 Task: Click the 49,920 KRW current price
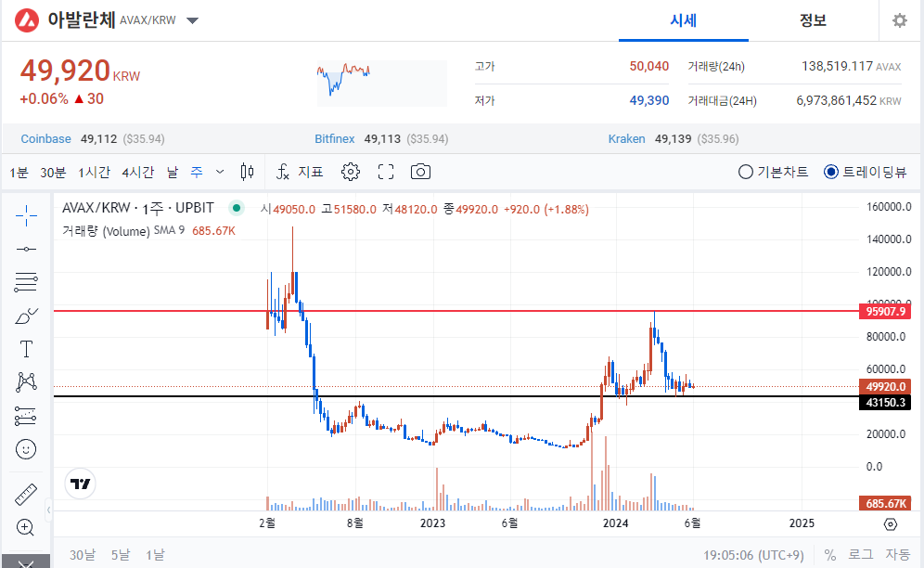(80, 71)
